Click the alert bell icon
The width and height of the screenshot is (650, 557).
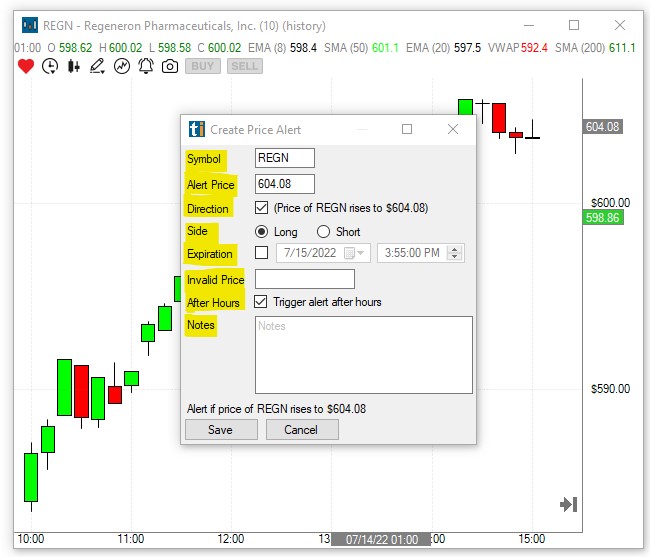coord(146,66)
